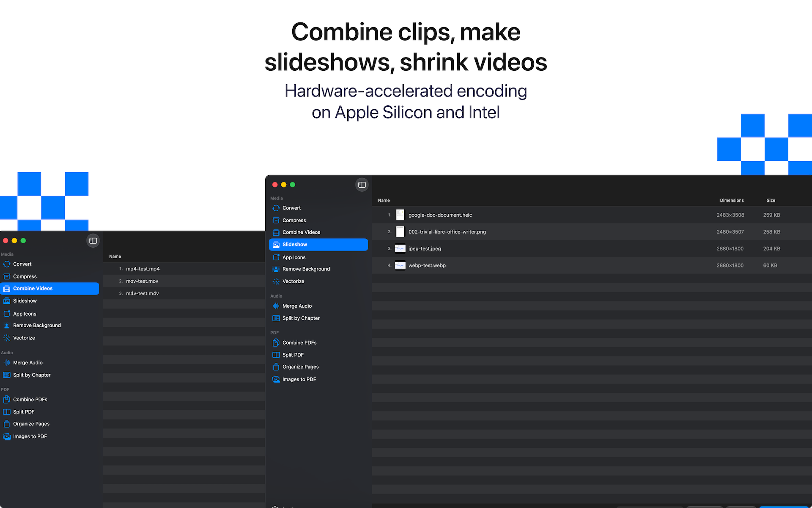The width and height of the screenshot is (812, 508).
Task: Sort by Size column header
Action: point(771,200)
